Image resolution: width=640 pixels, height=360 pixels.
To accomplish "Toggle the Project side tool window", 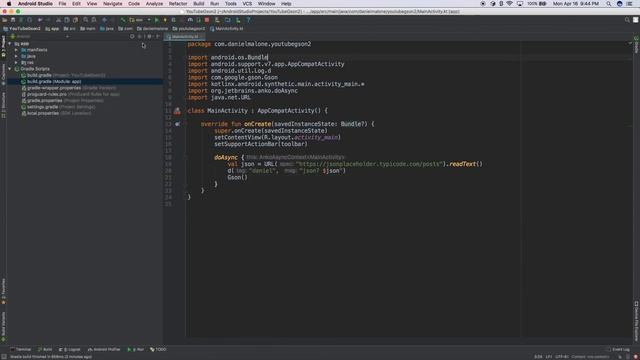I will coord(3,47).
